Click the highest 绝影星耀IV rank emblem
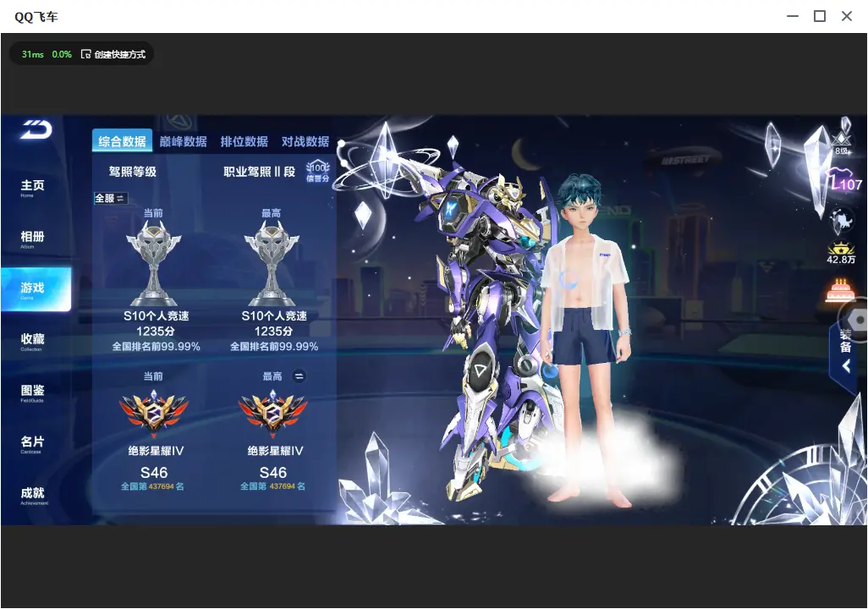 [x=273, y=413]
